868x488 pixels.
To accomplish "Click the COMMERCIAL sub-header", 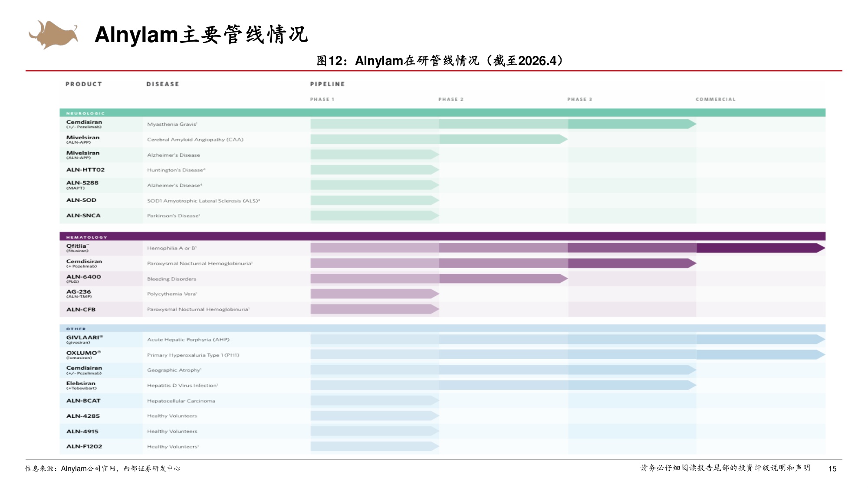I will tap(716, 99).
